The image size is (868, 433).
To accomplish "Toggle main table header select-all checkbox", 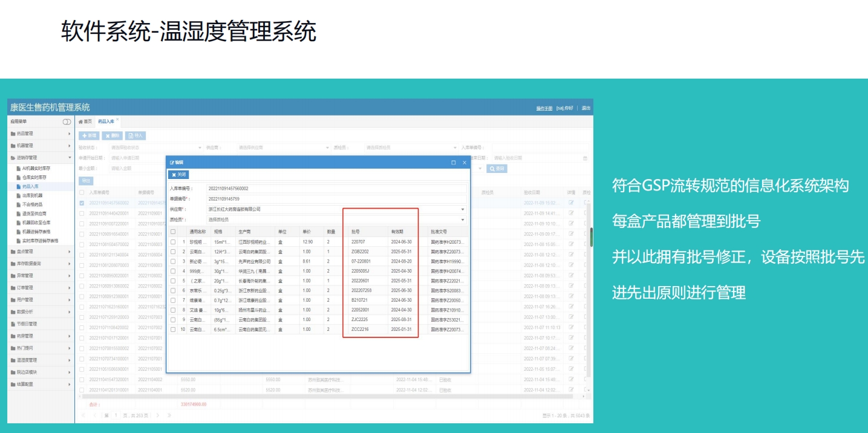I will pyautogui.click(x=82, y=193).
